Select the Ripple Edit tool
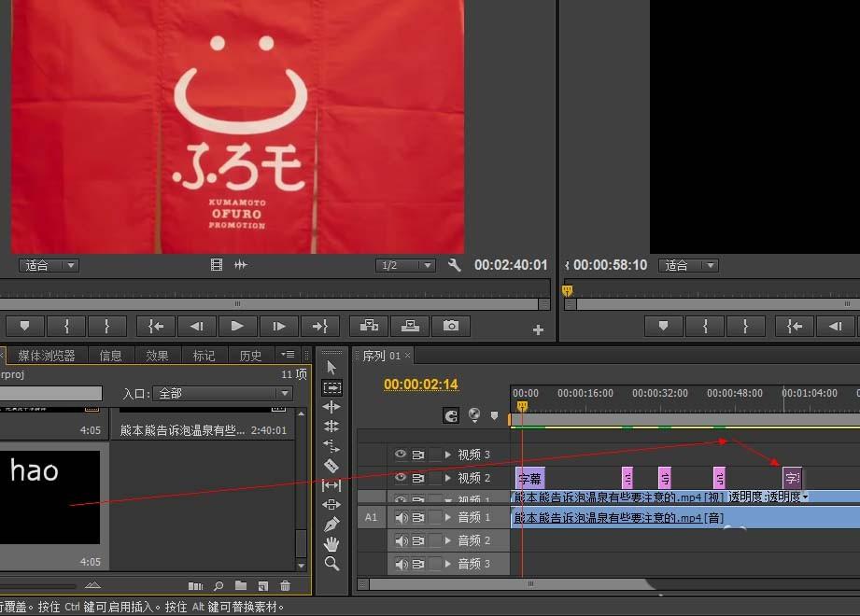The width and height of the screenshot is (860, 616). point(331,406)
